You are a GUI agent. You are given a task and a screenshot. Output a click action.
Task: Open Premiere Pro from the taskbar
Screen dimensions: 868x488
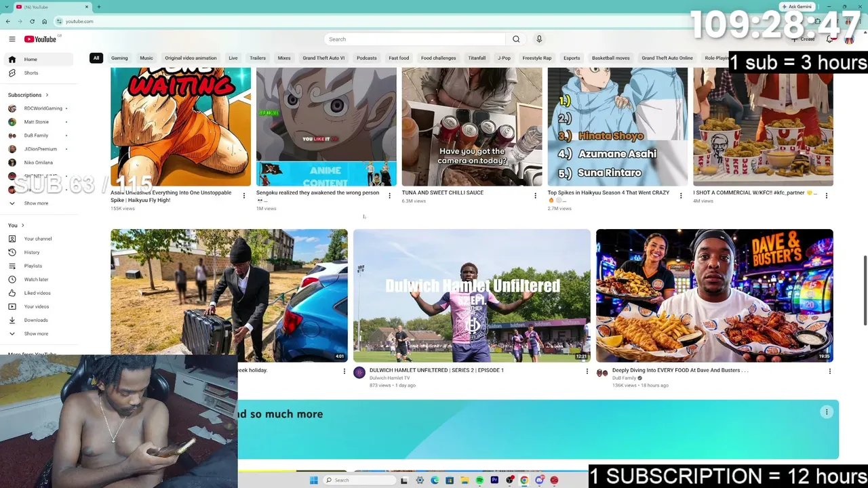(x=494, y=481)
